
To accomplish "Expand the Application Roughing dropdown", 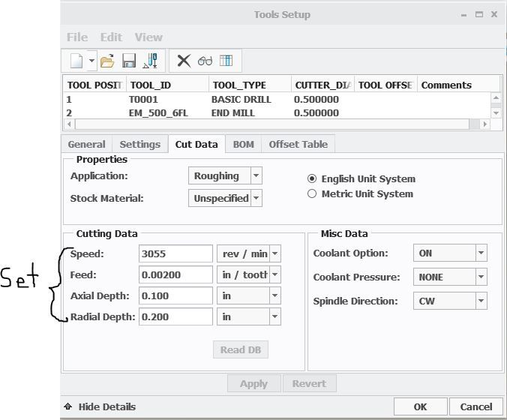I will 256,176.
